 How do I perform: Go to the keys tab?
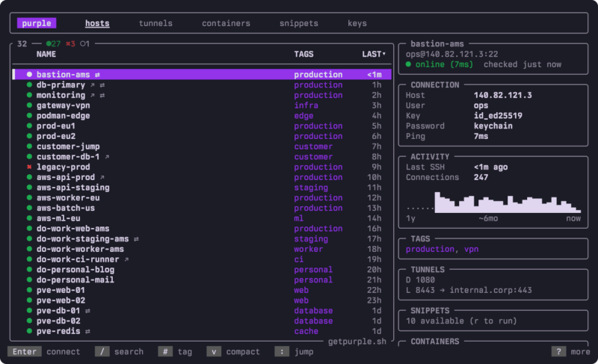pos(357,23)
